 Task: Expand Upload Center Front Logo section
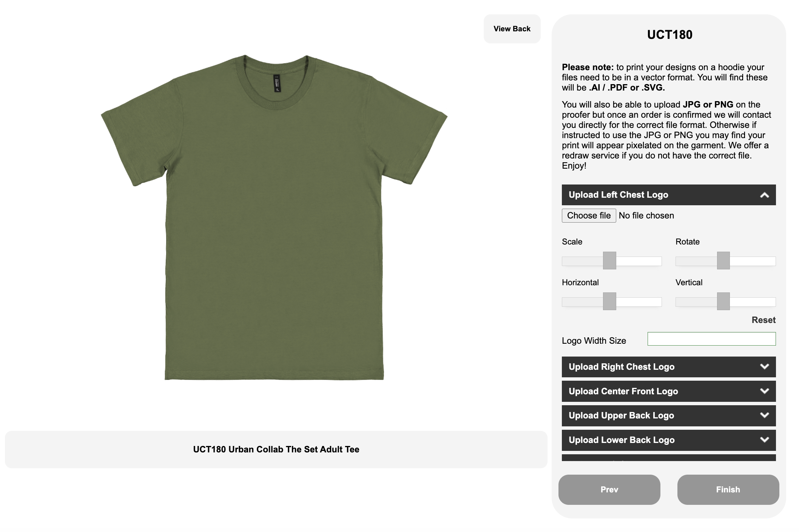pos(668,391)
